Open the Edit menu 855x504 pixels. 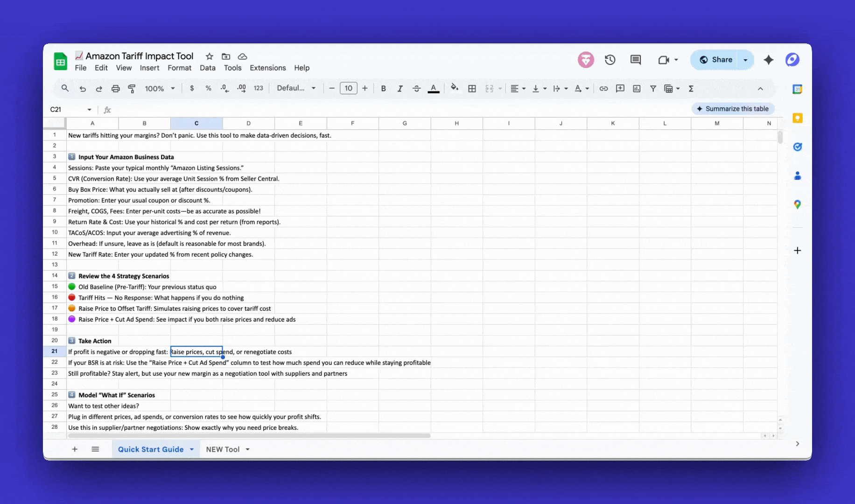coord(101,68)
